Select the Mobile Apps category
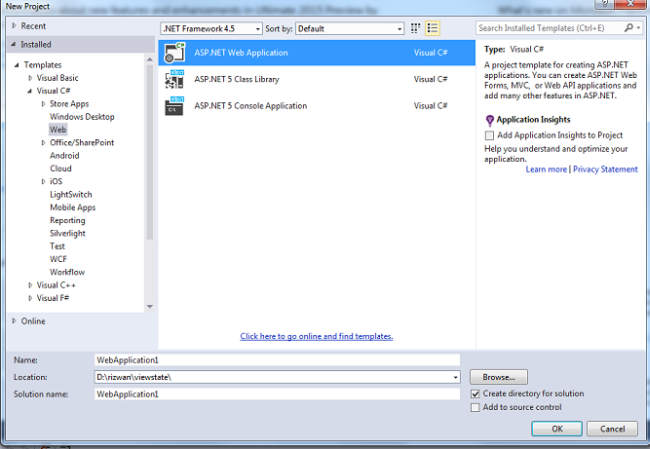The width and height of the screenshot is (650, 449). coord(73,207)
